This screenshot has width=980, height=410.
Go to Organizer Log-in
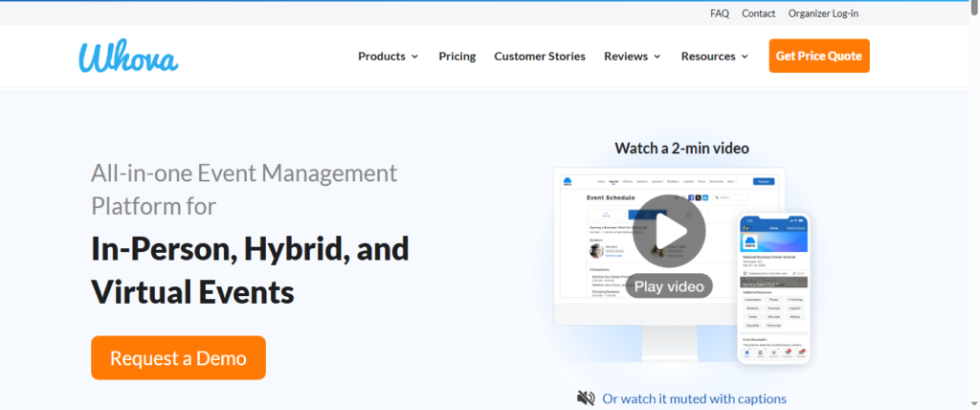click(x=823, y=13)
